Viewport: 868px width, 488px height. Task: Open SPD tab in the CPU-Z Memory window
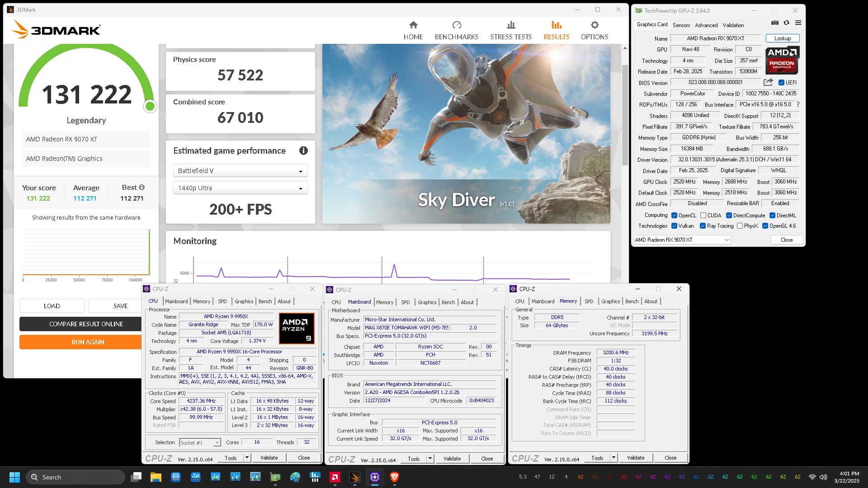[x=589, y=301]
